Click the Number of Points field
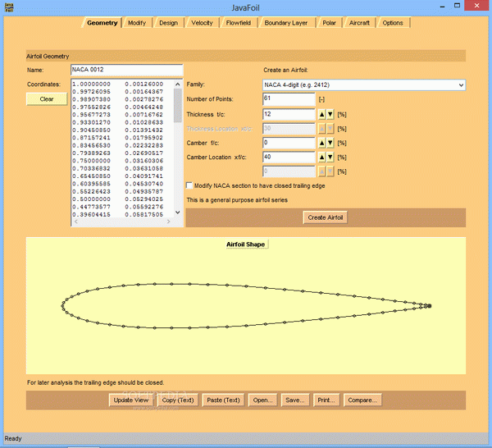Viewport: 492px width, 448px height. click(x=289, y=99)
